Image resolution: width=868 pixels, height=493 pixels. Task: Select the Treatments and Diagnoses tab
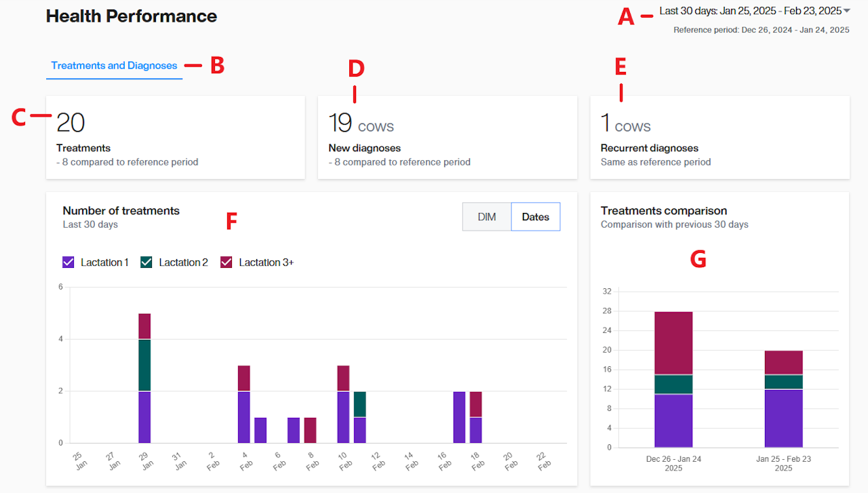point(114,66)
